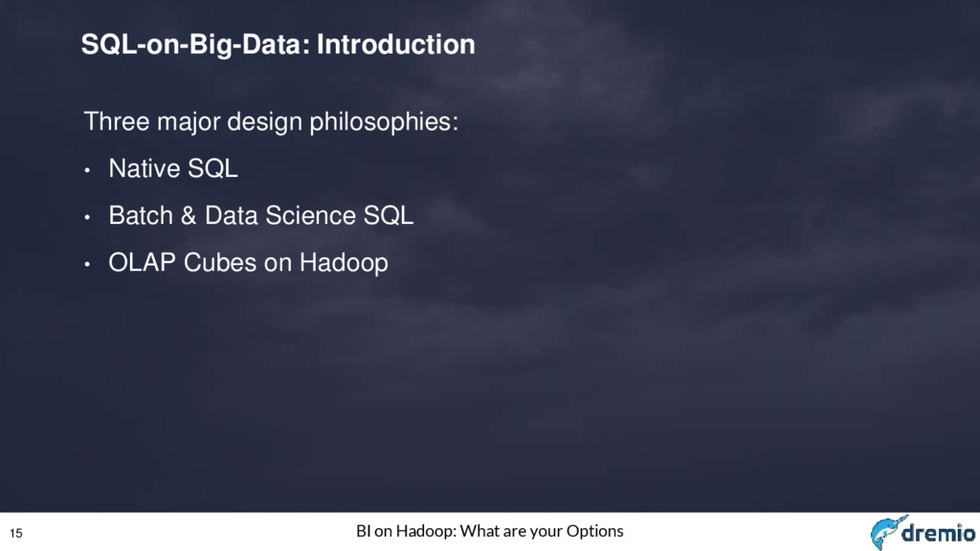Click the footer BI on Hadoop: What are your Options
Viewport: 980px width, 551px height.
click(x=489, y=531)
